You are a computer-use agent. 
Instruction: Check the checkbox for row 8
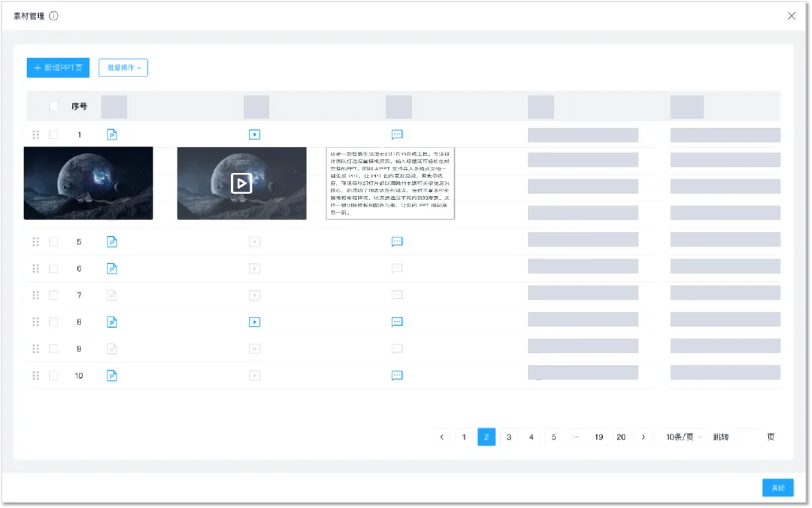coord(53,322)
